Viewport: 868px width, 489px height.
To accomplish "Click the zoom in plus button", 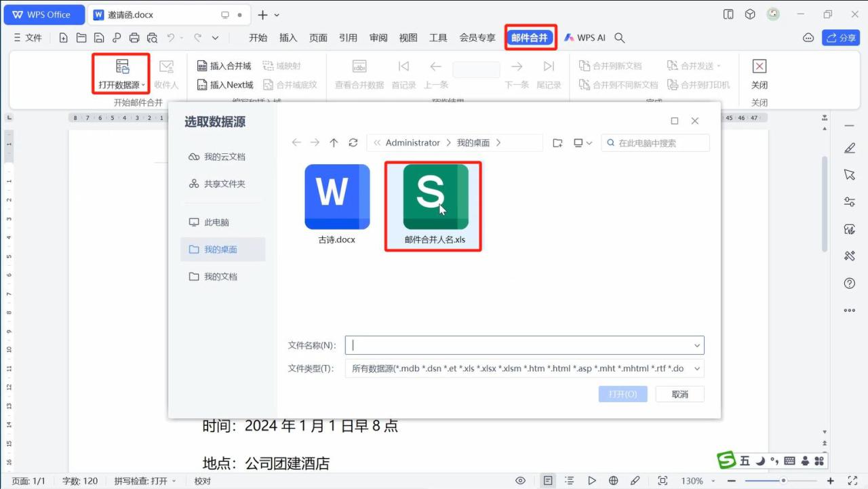I will 831,481.
